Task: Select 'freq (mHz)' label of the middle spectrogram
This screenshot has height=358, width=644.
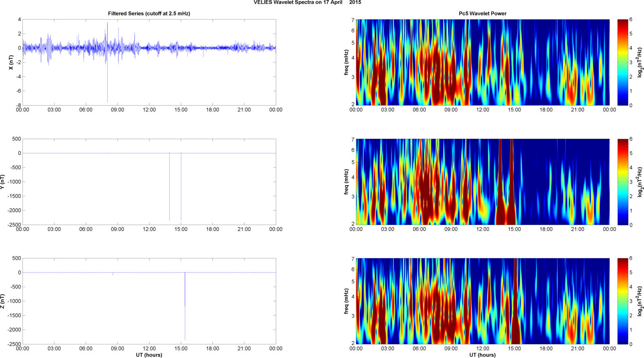Action: (346, 182)
